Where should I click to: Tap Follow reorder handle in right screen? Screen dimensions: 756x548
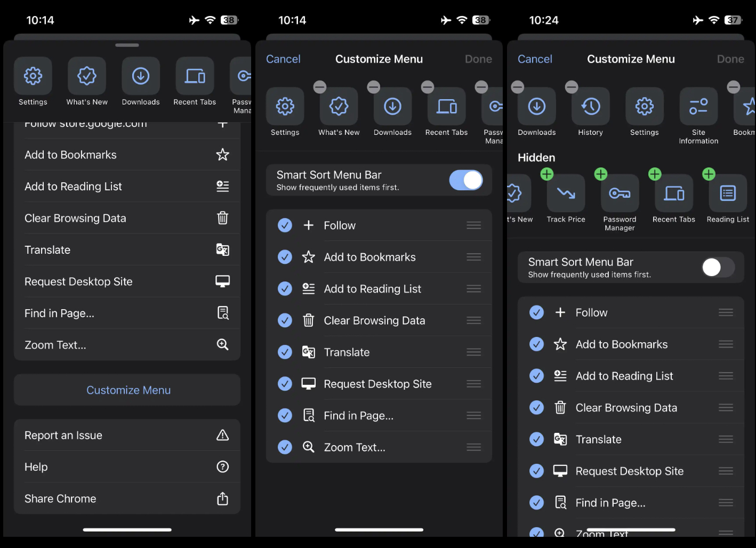coord(726,312)
